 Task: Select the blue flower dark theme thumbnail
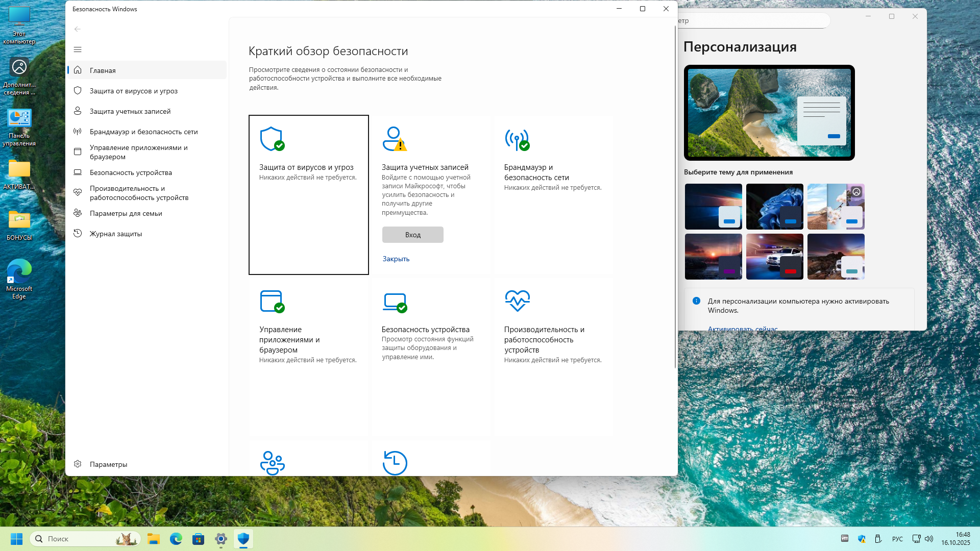[x=774, y=206]
